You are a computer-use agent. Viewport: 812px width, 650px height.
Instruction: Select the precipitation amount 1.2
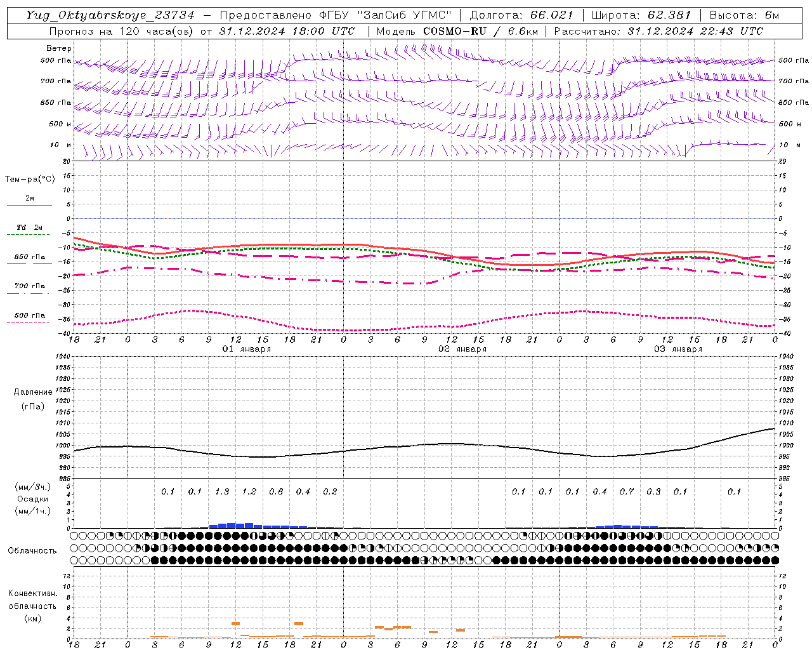pyautogui.click(x=249, y=492)
